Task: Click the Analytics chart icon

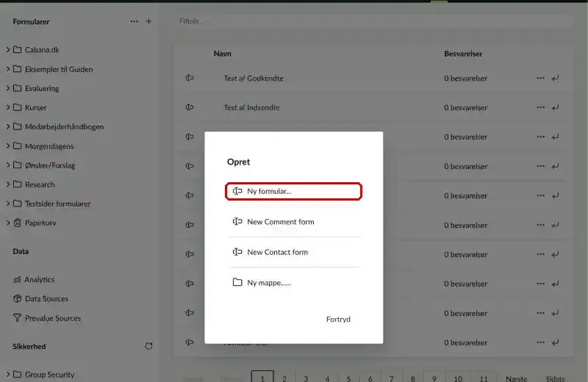Action: coord(17,279)
